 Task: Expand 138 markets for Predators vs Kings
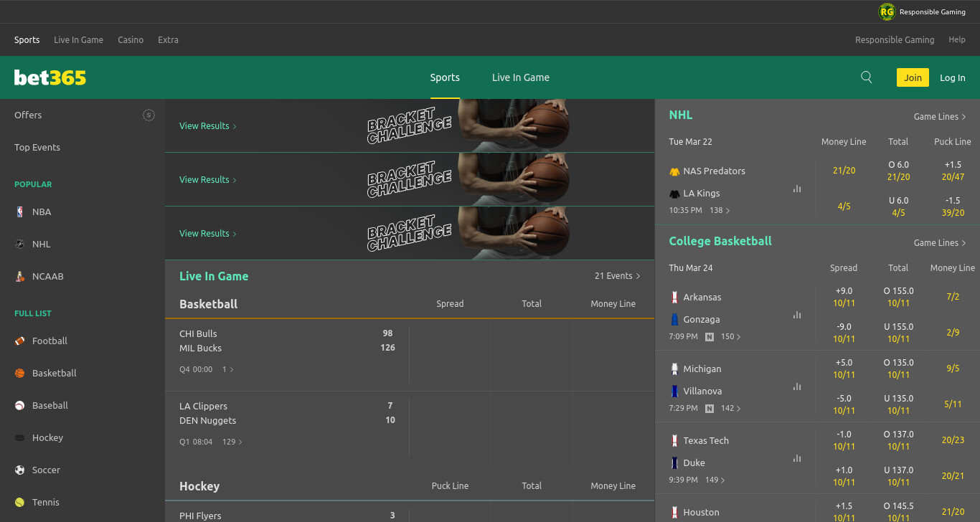coord(720,210)
